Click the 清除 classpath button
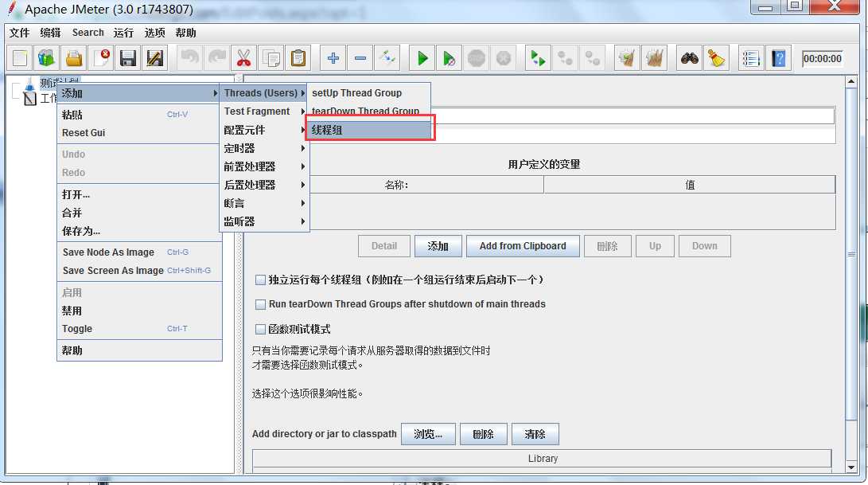This screenshot has height=485, width=868. (535, 434)
